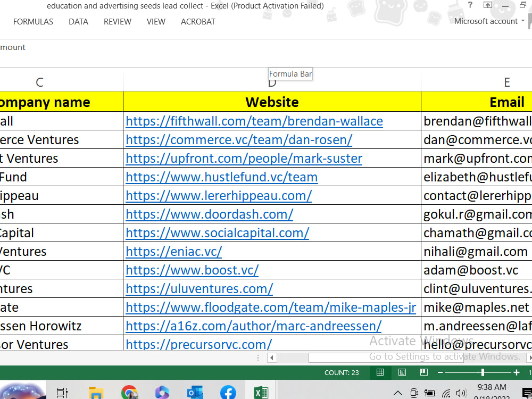Viewport: 532px width, 399px height.
Task: Open the commerce.vc dan-rosen link
Action: coord(239,140)
